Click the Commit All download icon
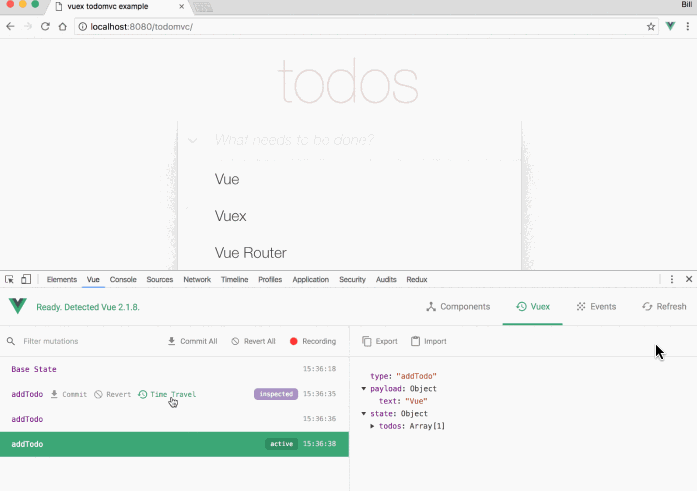 coord(172,341)
